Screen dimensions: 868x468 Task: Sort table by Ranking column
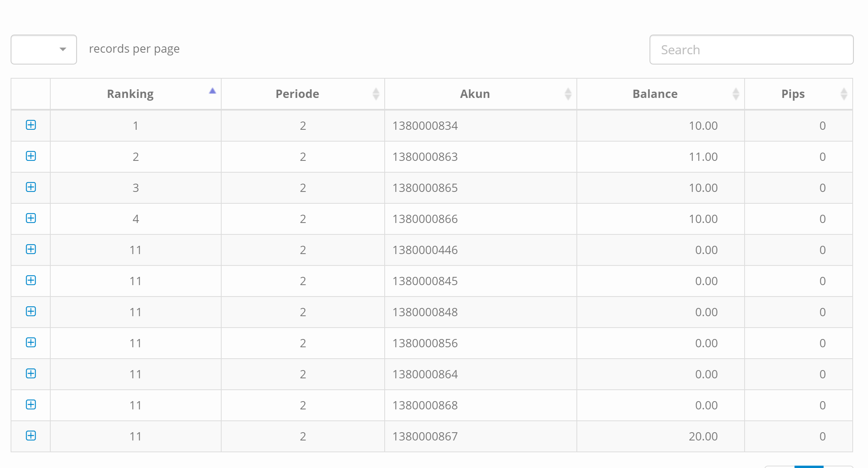click(130, 94)
